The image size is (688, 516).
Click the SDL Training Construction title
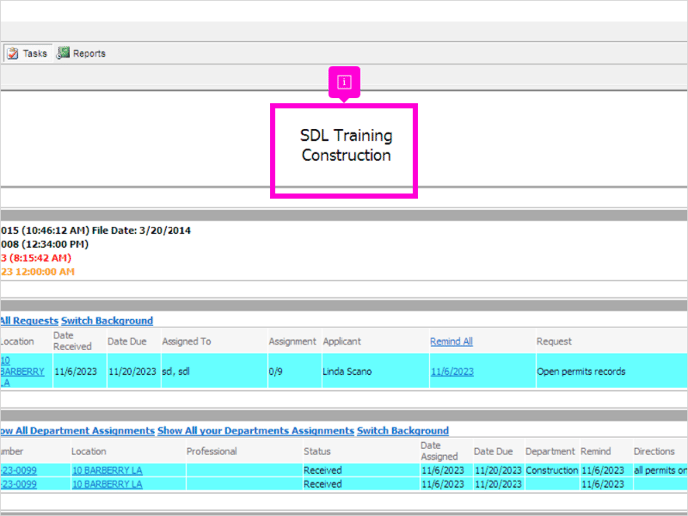[x=346, y=145]
